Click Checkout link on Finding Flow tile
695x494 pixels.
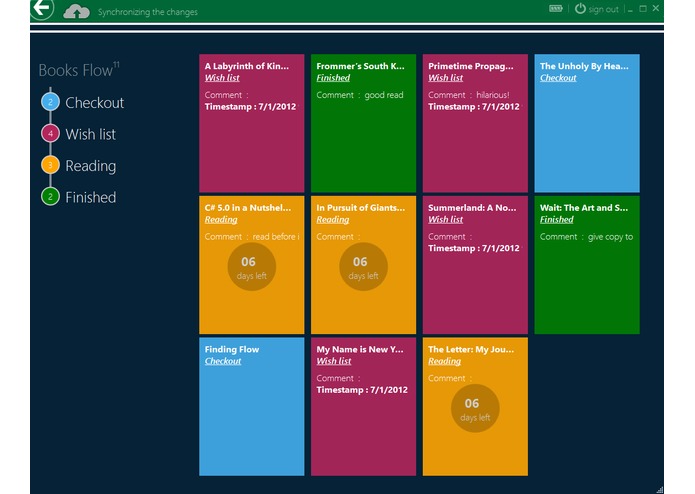223,361
